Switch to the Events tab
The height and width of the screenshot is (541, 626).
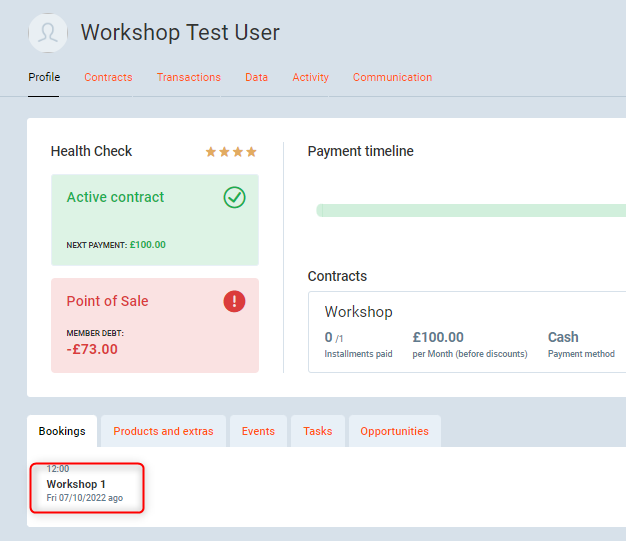pyautogui.click(x=258, y=431)
